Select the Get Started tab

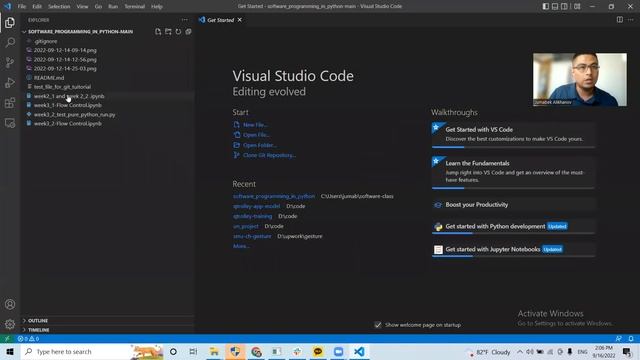pos(220,20)
